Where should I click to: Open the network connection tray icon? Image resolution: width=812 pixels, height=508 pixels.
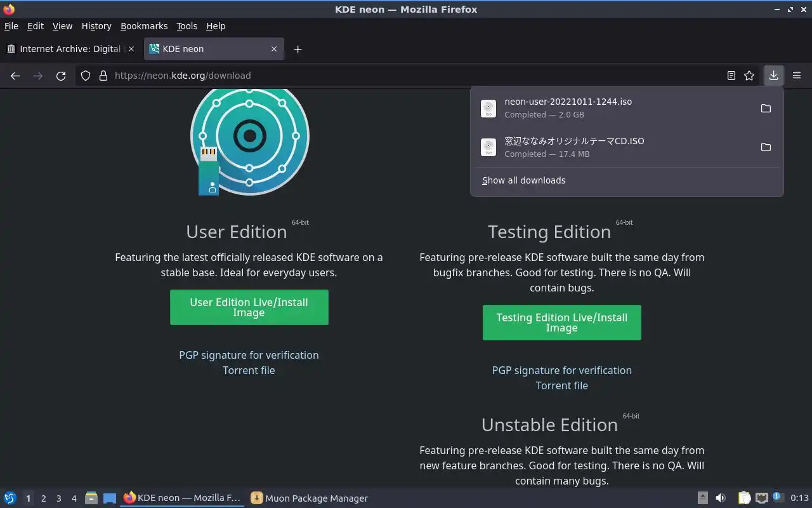(x=762, y=498)
